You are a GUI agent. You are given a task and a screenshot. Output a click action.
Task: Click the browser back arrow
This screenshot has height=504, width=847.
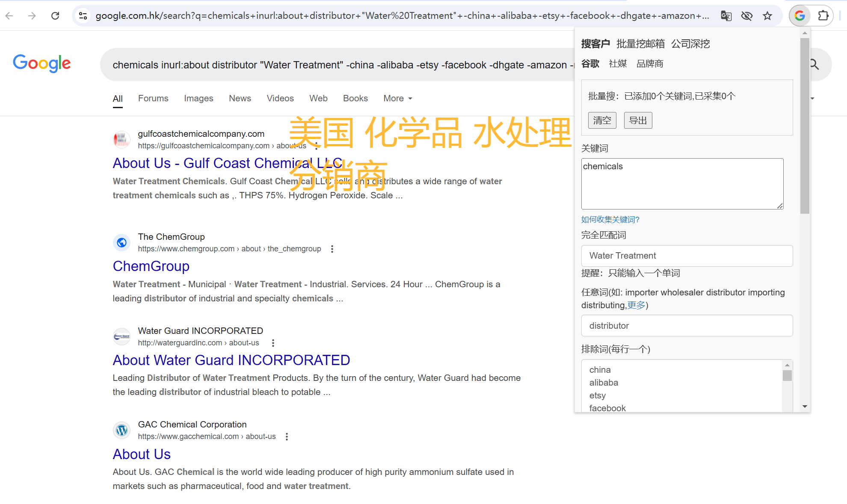coord(9,16)
